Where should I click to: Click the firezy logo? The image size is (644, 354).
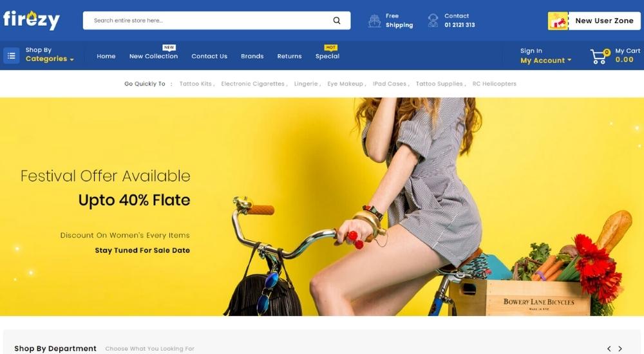[32, 20]
